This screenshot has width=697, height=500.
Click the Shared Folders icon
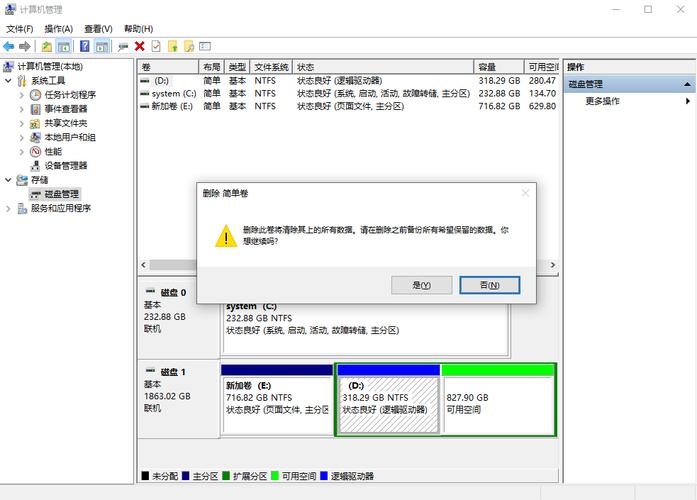(35, 123)
